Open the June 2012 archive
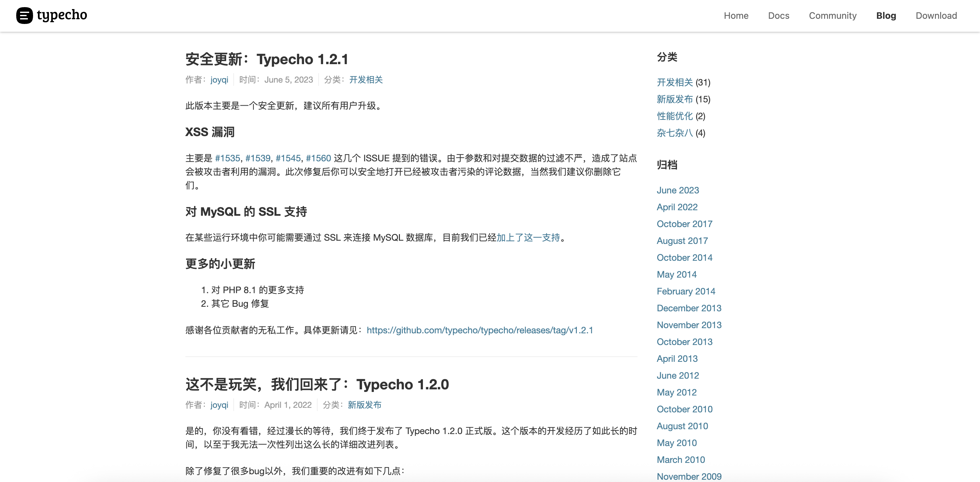980x482 pixels. pyautogui.click(x=678, y=375)
